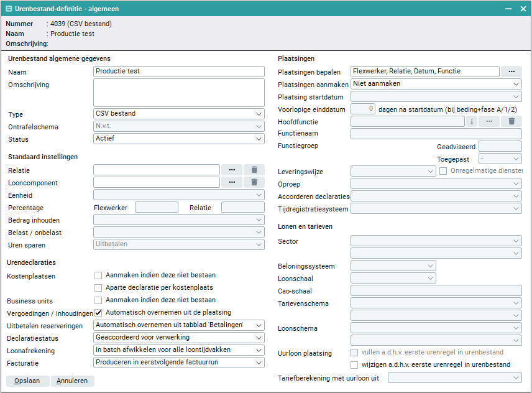Tick 'wijzigen a.d.h.v. eerste urenregel' checkbox

tap(355, 365)
